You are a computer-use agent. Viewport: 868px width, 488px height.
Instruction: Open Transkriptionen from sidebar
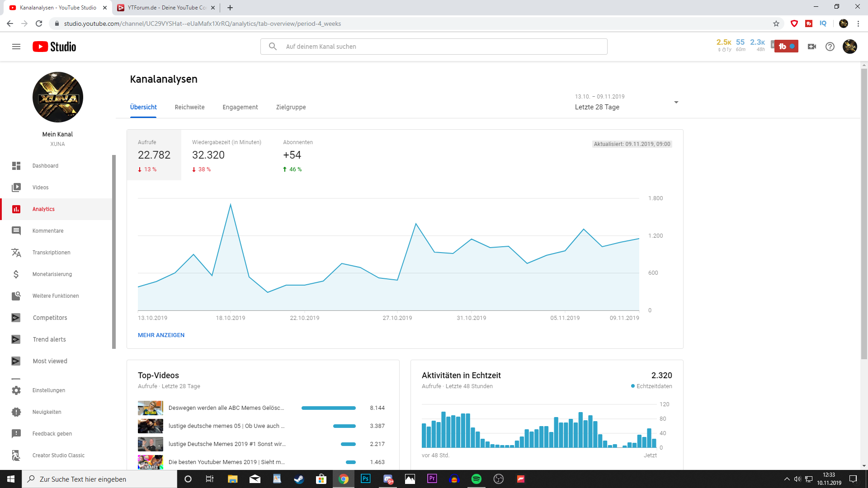51,253
